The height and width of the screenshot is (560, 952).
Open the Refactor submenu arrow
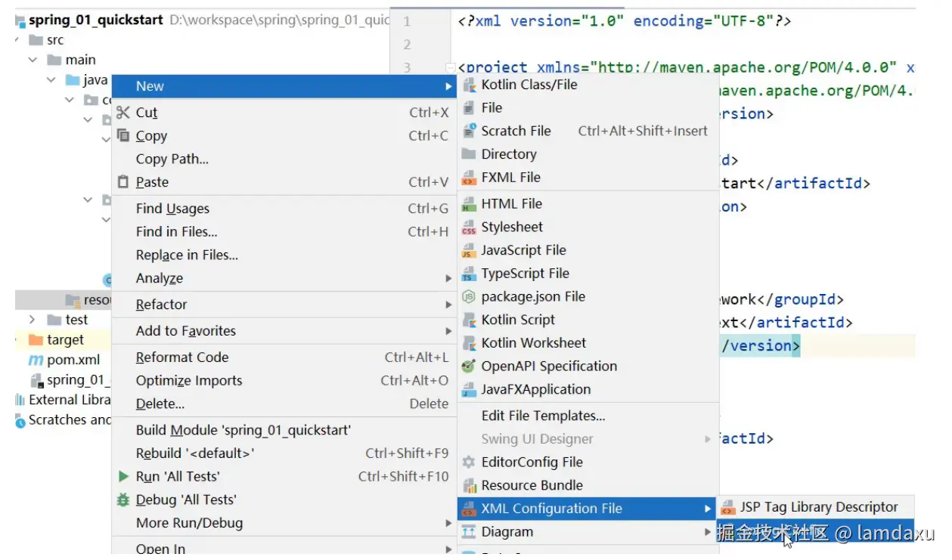(449, 305)
